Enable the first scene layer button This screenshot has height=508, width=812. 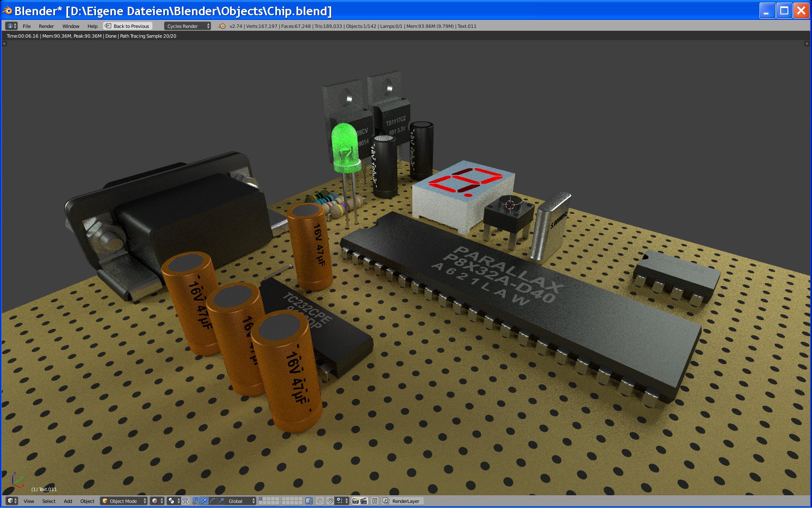click(261, 499)
